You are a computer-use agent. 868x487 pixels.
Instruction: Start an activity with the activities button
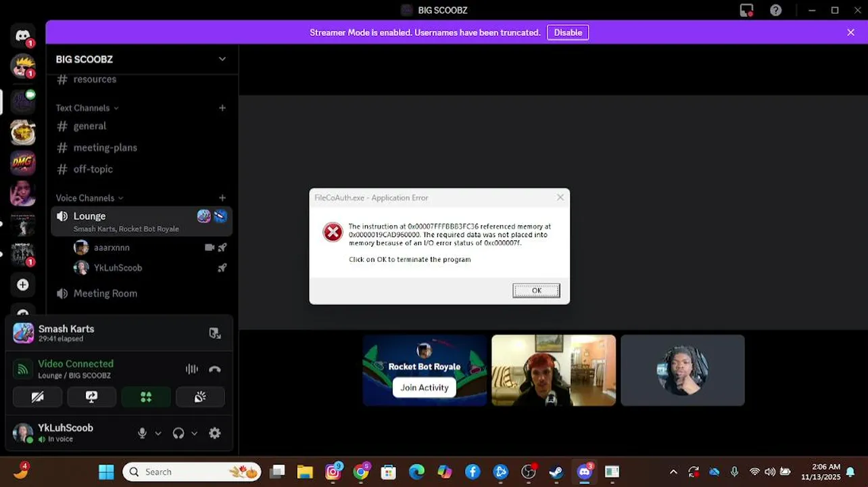point(146,397)
